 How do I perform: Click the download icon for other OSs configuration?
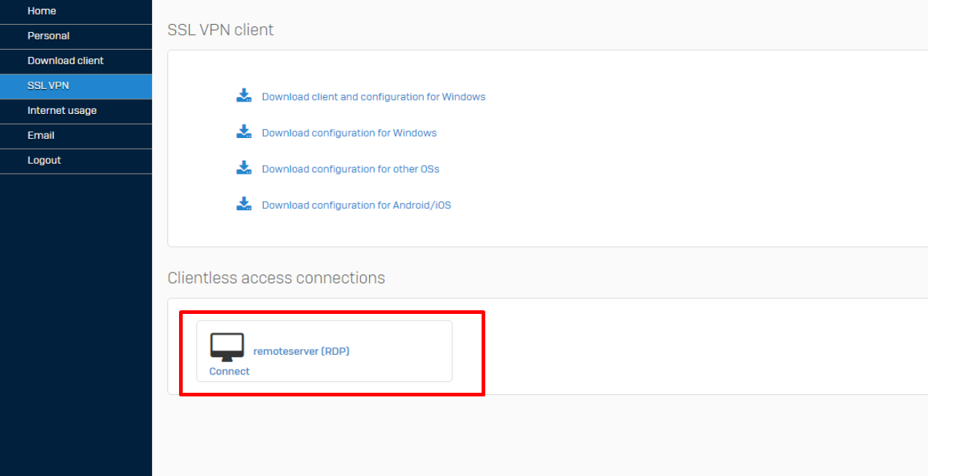tap(244, 168)
